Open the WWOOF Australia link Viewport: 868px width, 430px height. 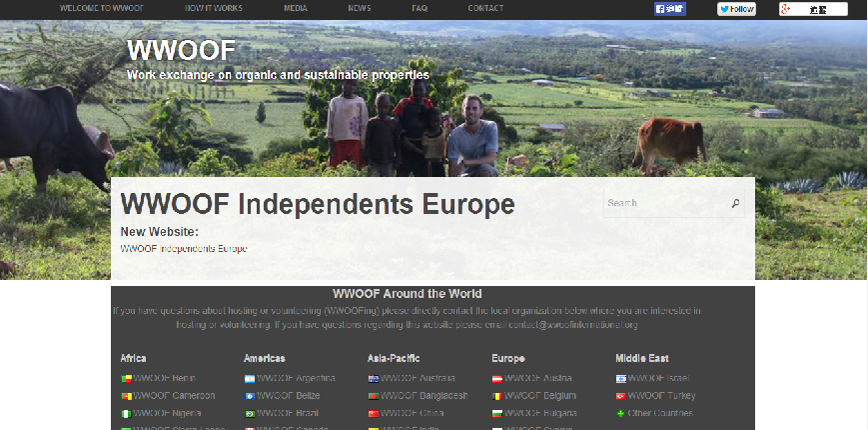418,378
